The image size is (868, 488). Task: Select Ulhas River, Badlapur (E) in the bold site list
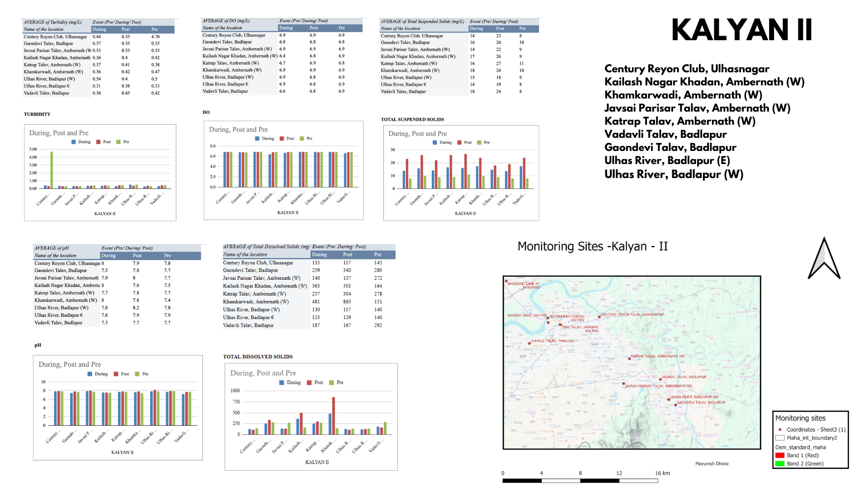click(x=667, y=160)
